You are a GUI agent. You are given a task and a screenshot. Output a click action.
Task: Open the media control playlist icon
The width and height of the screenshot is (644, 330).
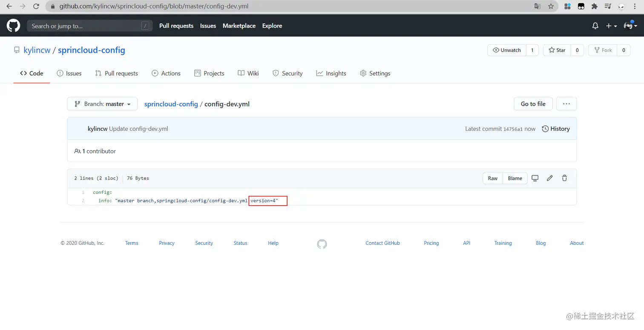coord(608,6)
